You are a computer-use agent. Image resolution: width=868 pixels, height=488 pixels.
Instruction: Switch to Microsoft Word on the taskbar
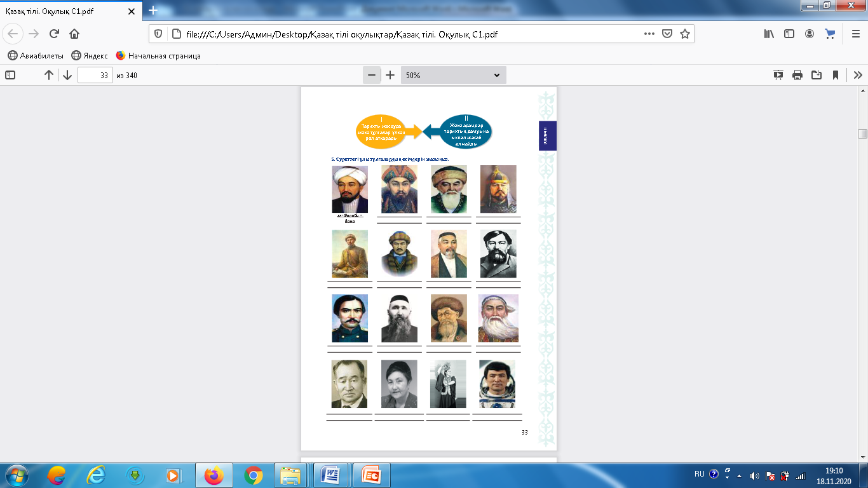[x=332, y=475]
